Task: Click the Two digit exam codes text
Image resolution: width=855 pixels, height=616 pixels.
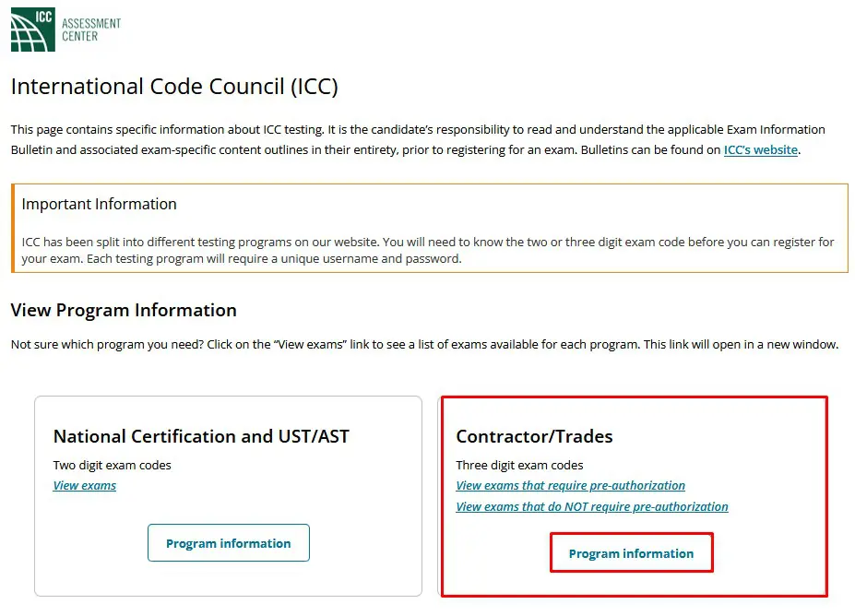Action: pyautogui.click(x=113, y=466)
